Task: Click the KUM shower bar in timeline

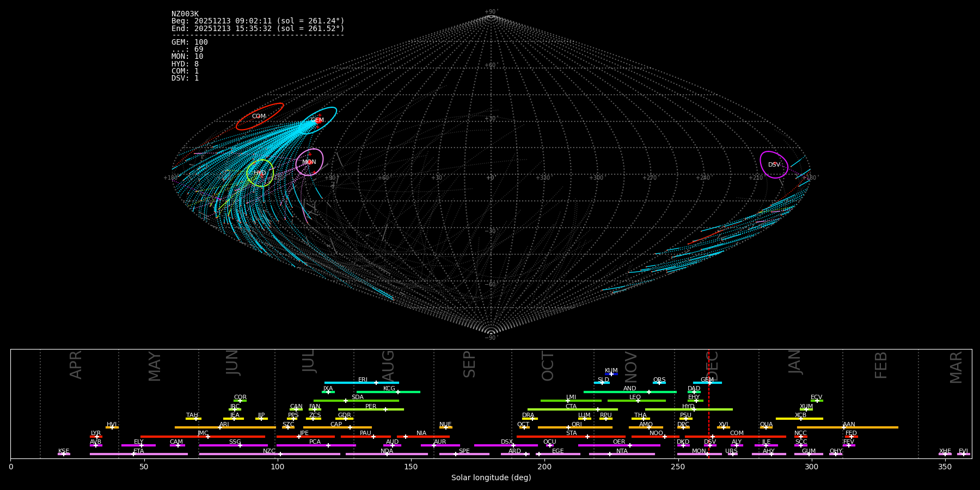Action: [x=611, y=374]
